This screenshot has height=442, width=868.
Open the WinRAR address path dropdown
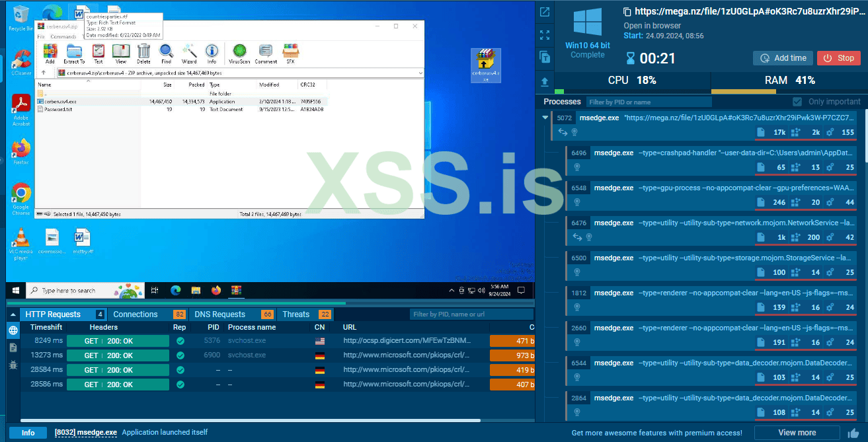[x=420, y=73]
